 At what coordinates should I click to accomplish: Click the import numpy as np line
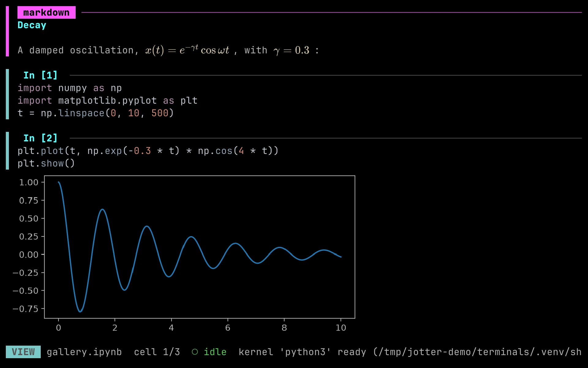70,88
